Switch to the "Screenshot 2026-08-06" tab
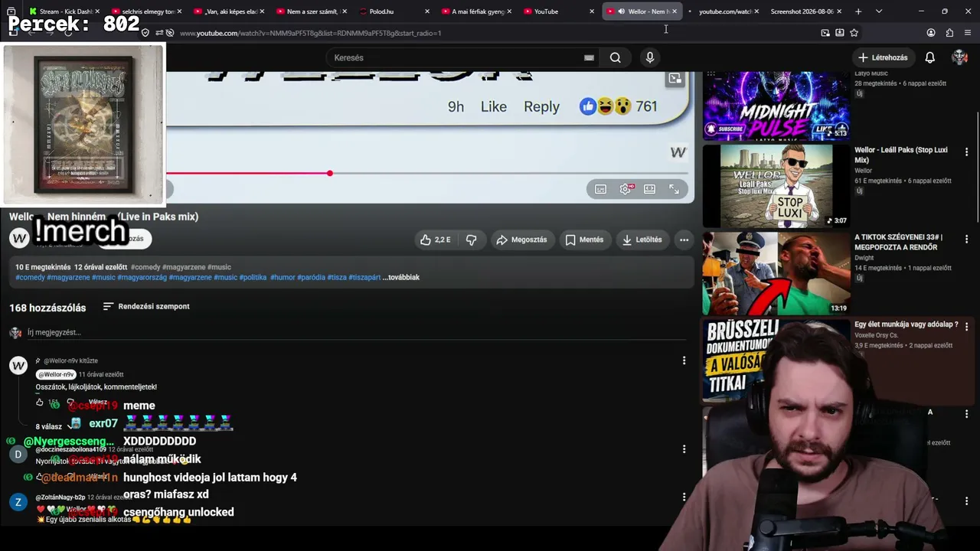980x551 pixels. pos(807,11)
